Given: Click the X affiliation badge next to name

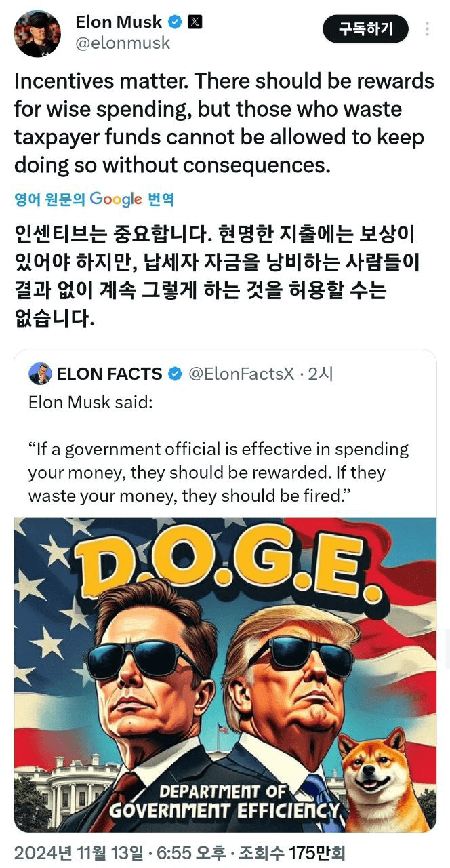Looking at the screenshot, I should [x=195, y=22].
